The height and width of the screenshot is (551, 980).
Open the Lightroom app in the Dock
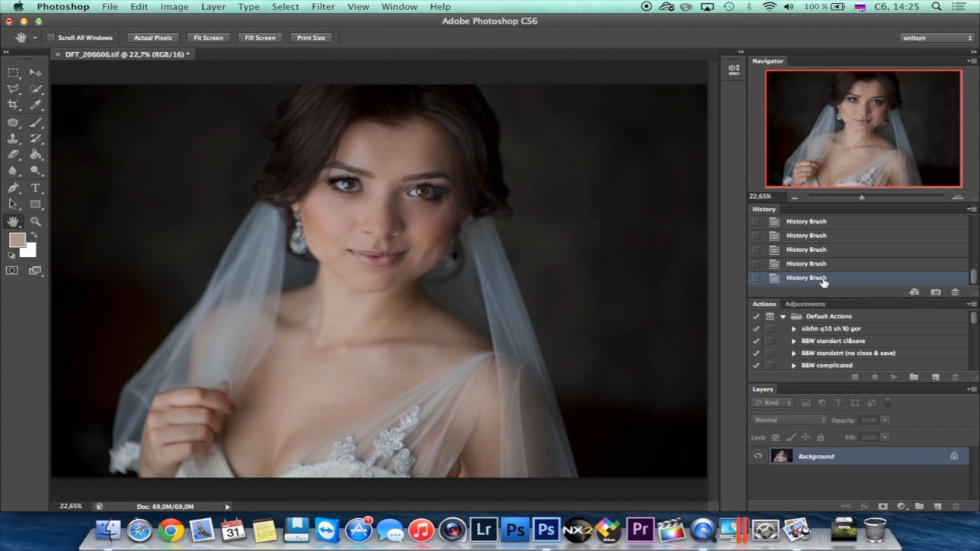click(x=484, y=530)
